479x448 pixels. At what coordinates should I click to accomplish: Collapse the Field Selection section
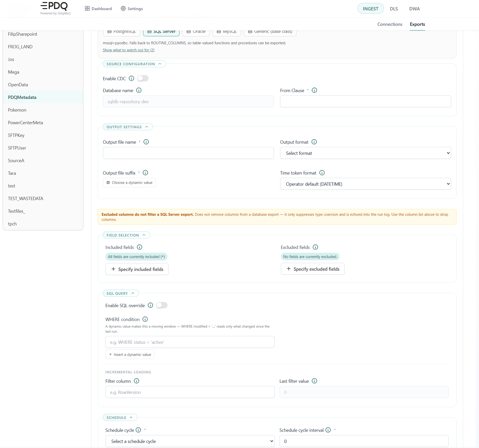tap(126, 235)
